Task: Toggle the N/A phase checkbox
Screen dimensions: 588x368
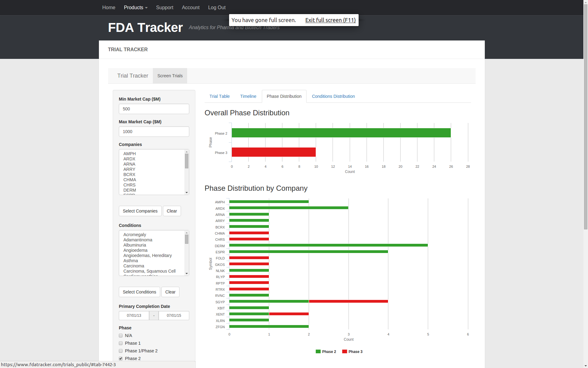Action: (121, 335)
